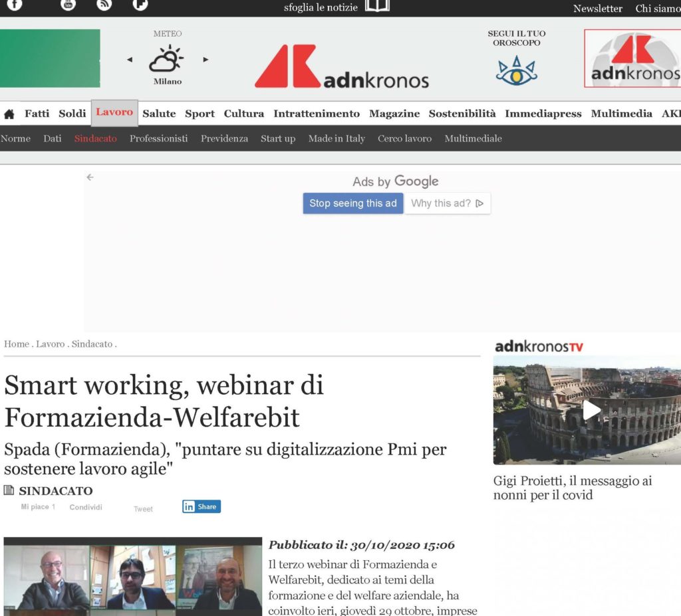This screenshot has height=616, width=681.
Task: Open the Multimedia section
Action: [622, 114]
